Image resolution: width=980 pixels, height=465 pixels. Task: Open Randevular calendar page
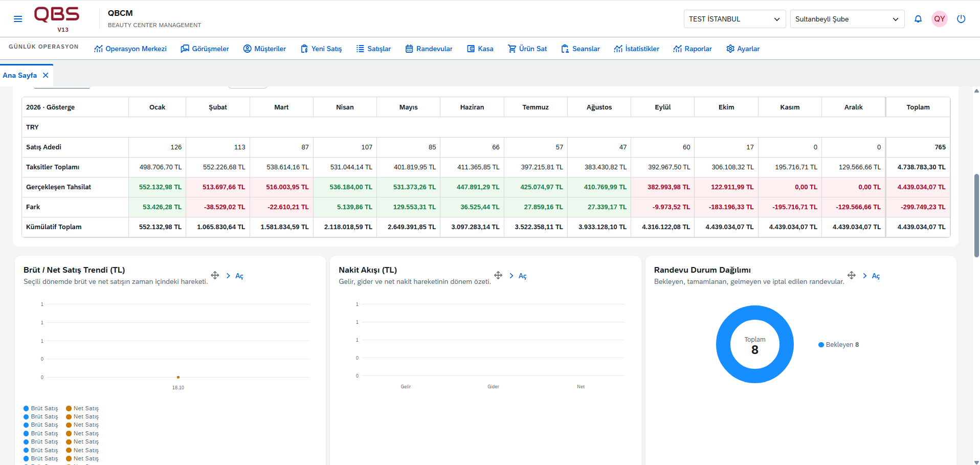[429, 49]
